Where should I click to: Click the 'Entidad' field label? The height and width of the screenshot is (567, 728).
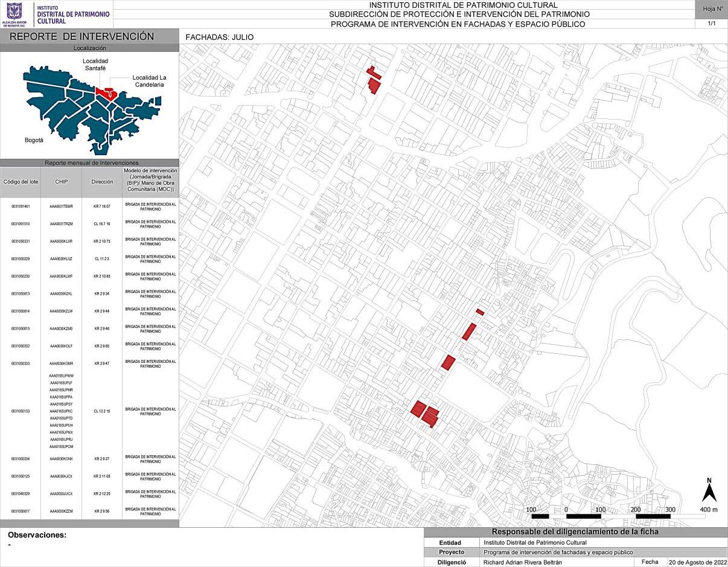click(450, 543)
